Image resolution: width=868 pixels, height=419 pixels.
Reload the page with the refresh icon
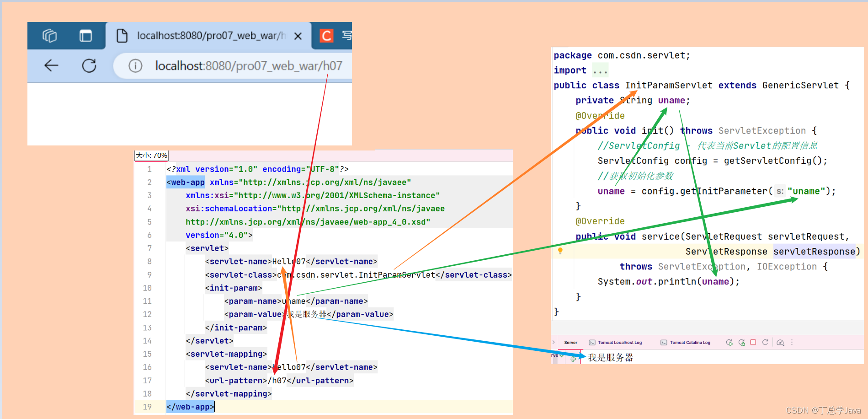(90, 65)
